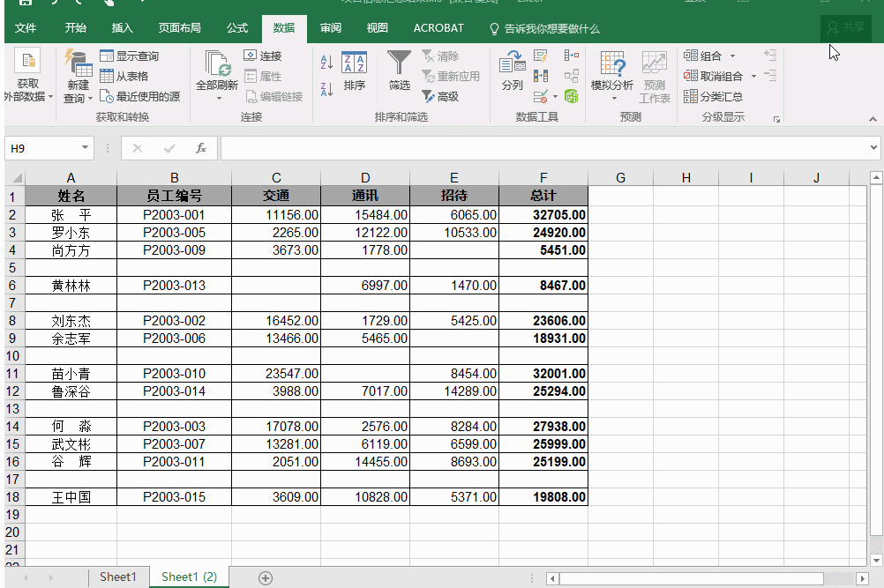Click the cell containing 32705.00
This screenshot has height=588, width=884.
pos(543,214)
